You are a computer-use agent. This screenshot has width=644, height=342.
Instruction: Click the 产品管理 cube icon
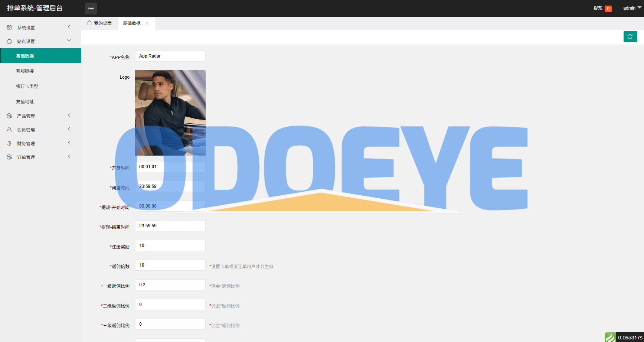point(9,116)
